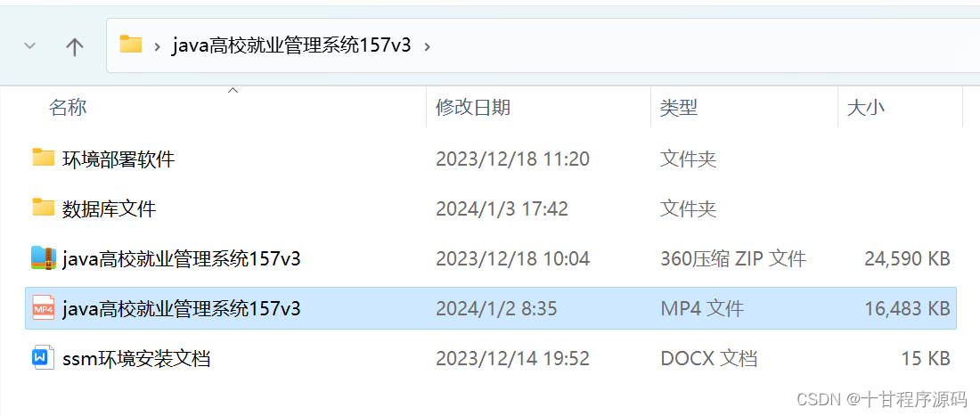Open the recent locations chevron dropdown

click(x=29, y=45)
